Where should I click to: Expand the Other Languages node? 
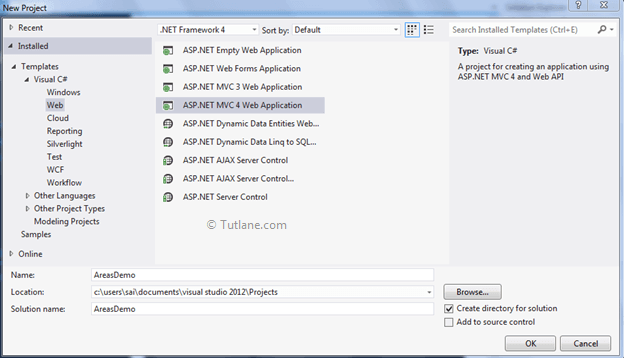27,196
